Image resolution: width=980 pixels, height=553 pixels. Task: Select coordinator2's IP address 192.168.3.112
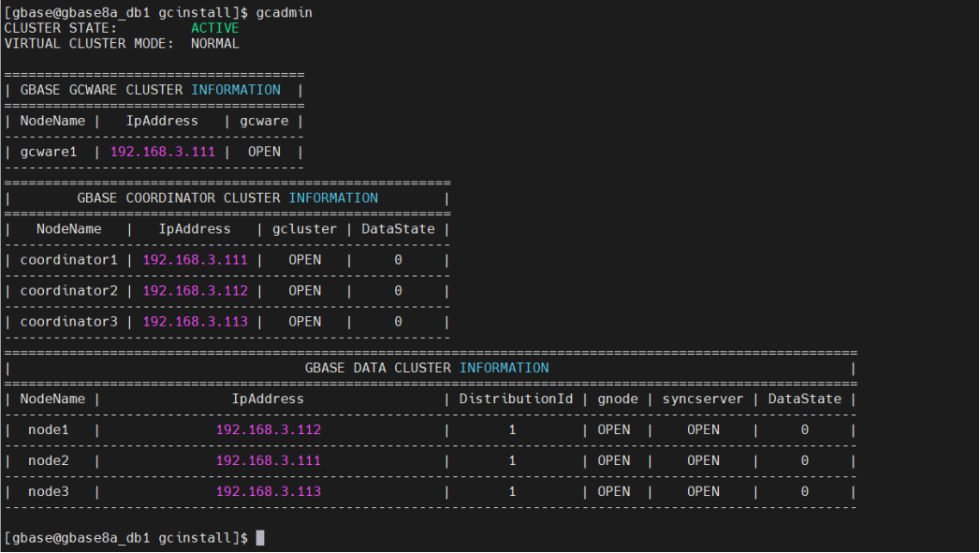(x=195, y=290)
